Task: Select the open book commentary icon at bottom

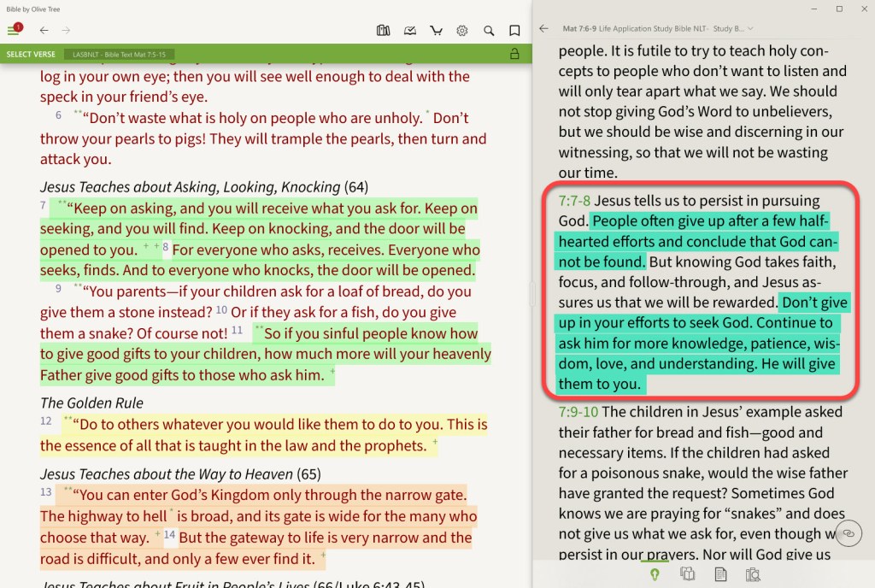Action: 688,574
